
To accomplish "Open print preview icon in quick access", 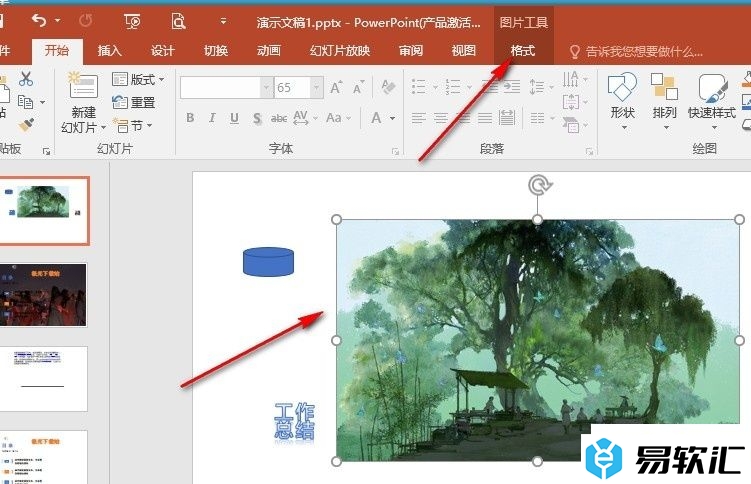I will pos(178,22).
